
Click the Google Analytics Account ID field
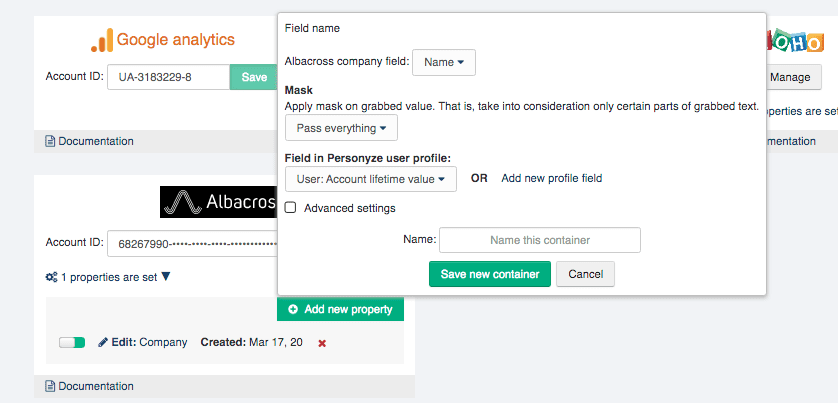(x=168, y=76)
